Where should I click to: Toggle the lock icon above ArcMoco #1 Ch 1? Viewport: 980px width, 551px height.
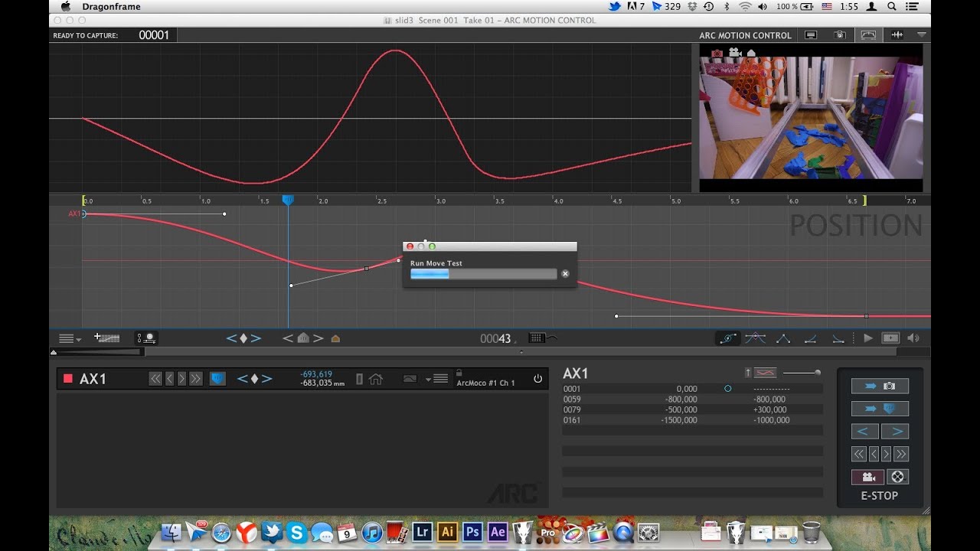tap(459, 373)
